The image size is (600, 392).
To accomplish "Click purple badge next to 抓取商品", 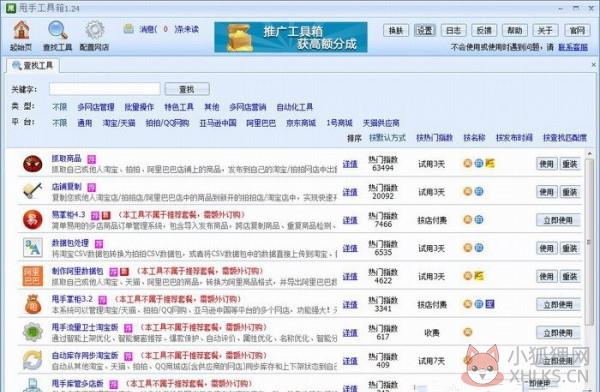I will tap(91, 159).
